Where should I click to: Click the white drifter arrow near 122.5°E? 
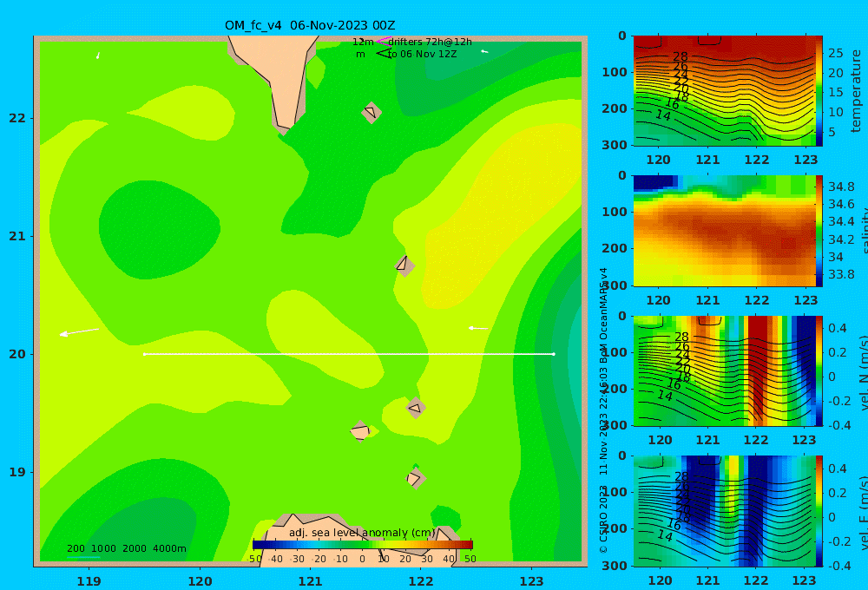click(478, 328)
